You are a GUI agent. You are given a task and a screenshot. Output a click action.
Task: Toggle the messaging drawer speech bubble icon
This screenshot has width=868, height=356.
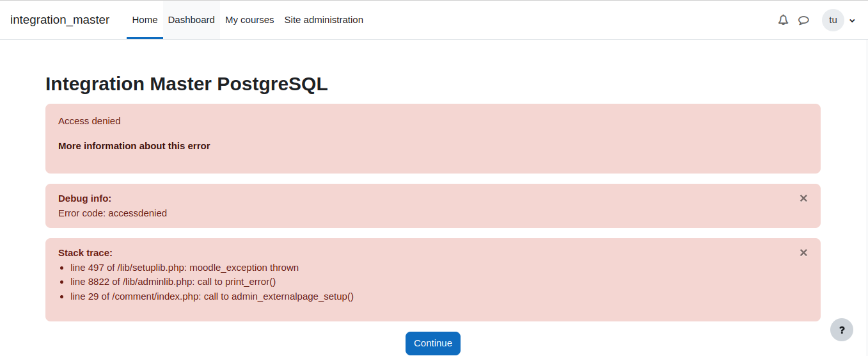coord(804,20)
